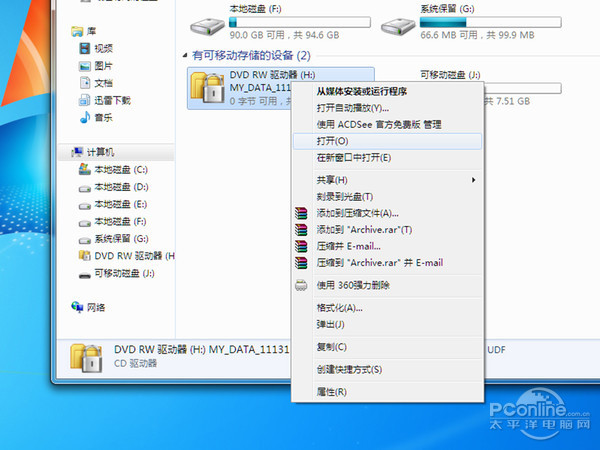Viewport: 600px width, 450px height.
Task: Click WinRAR icon beside 压缩并 E-mail...
Action: 301,246
